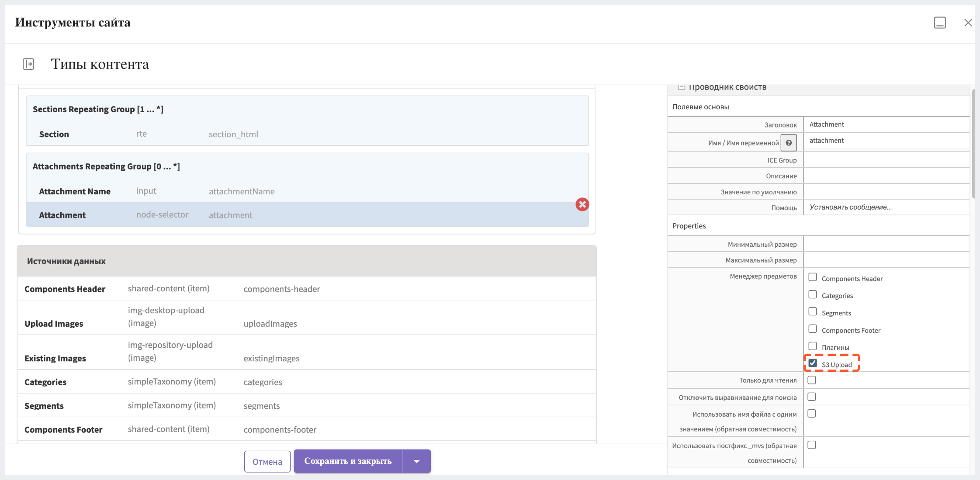Select Sections Repeating Group header
The image size is (980, 480).
click(98, 109)
